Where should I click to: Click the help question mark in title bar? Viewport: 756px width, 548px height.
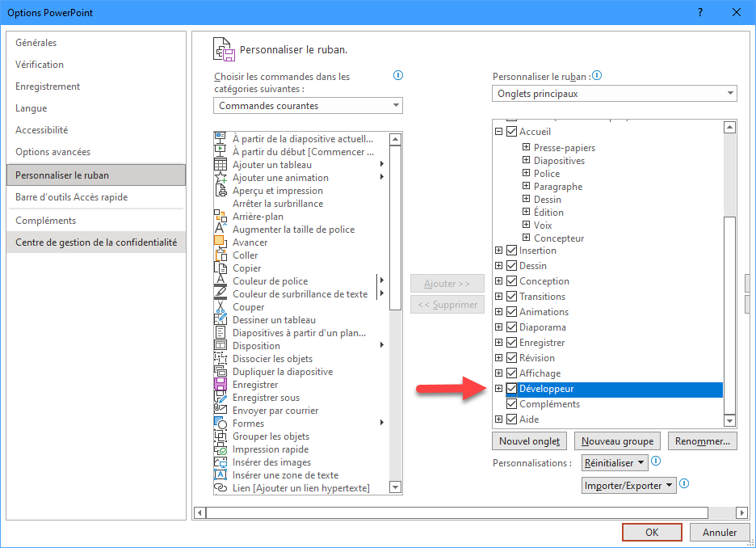[700, 13]
